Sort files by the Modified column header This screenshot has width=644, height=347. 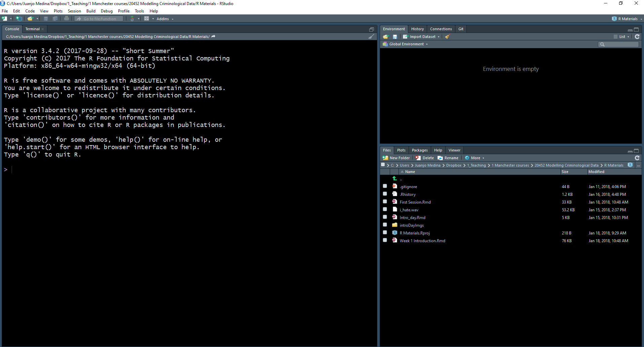coord(596,172)
